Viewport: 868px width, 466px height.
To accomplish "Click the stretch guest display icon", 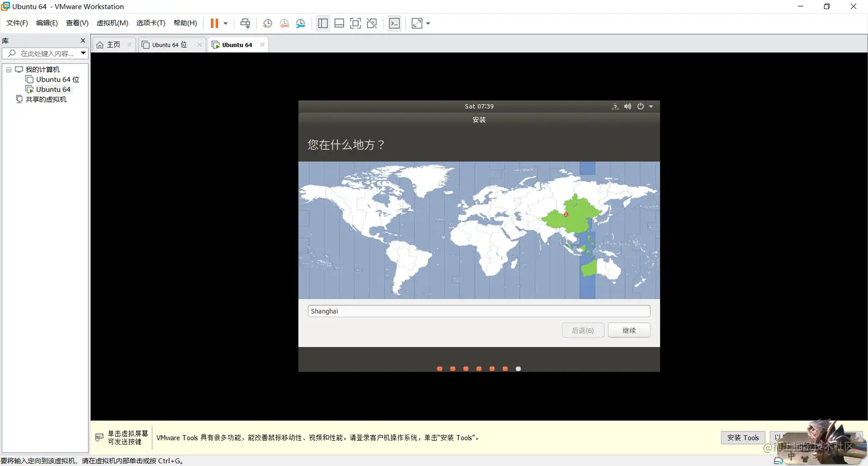I will [417, 23].
